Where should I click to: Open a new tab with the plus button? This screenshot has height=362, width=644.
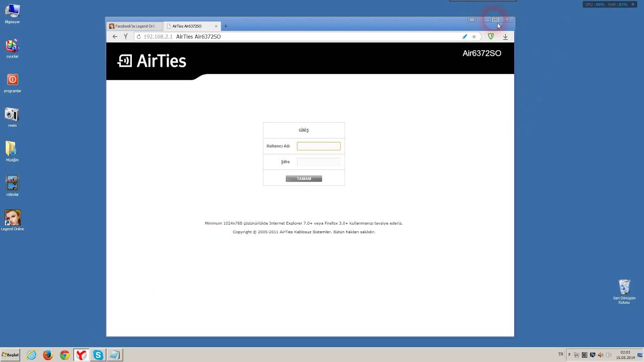point(225,26)
